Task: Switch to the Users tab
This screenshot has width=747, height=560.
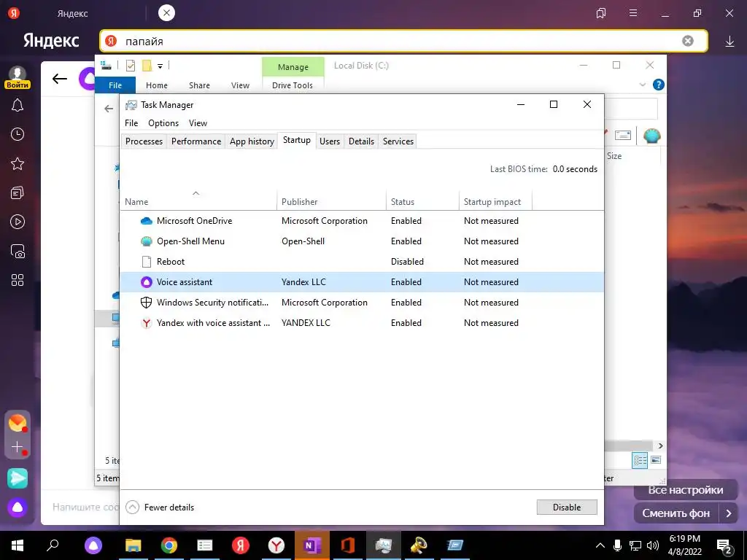Action: tap(330, 141)
